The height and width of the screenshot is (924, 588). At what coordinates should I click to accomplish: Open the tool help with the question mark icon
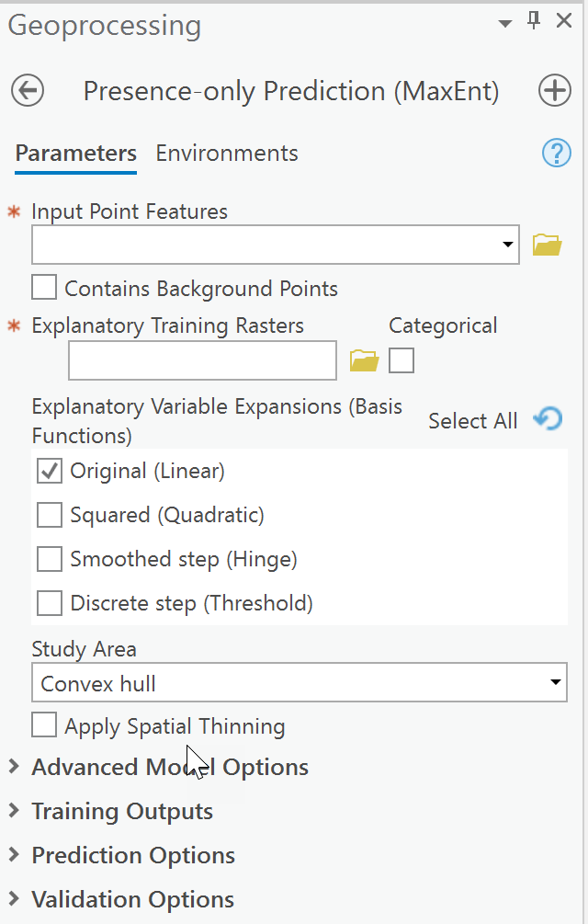tap(557, 153)
